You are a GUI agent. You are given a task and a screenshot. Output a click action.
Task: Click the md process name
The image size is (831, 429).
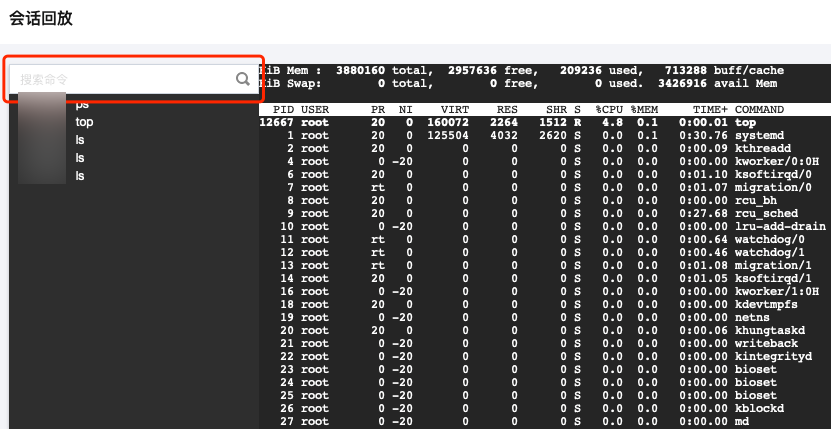[741, 422]
